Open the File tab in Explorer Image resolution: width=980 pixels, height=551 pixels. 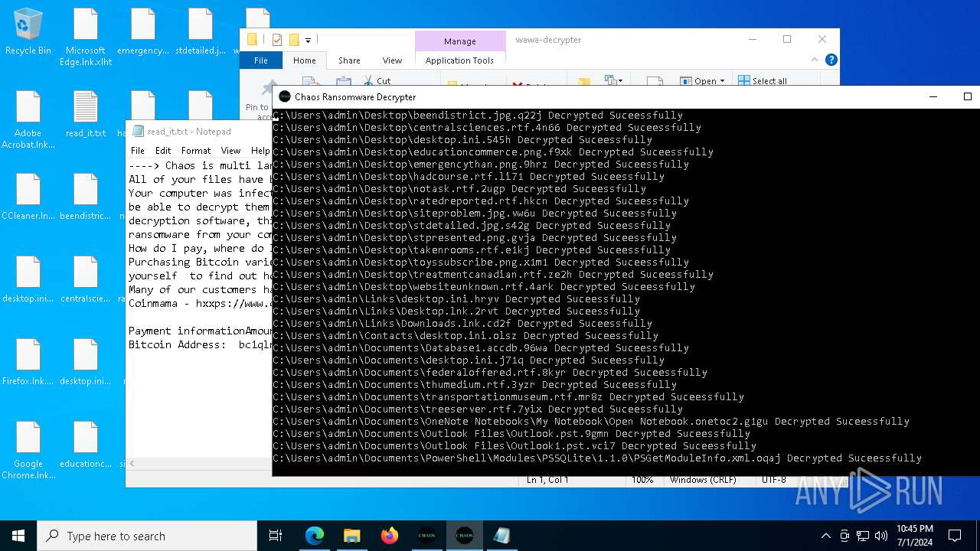pyautogui.click(x=261, y=60)
